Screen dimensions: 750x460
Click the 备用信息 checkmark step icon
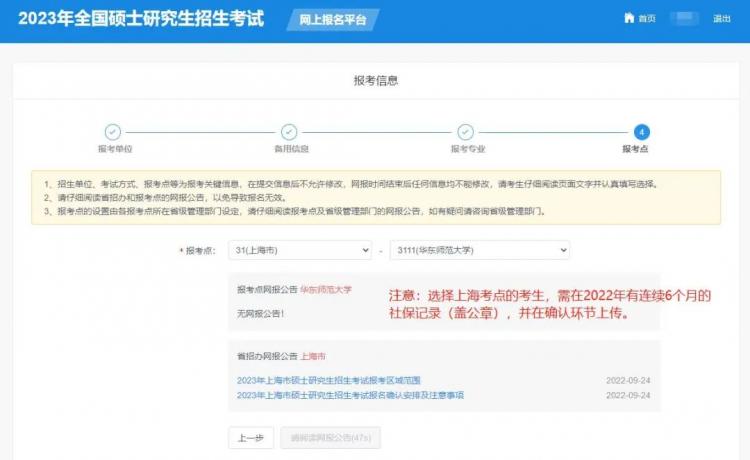tap(289, 131)
